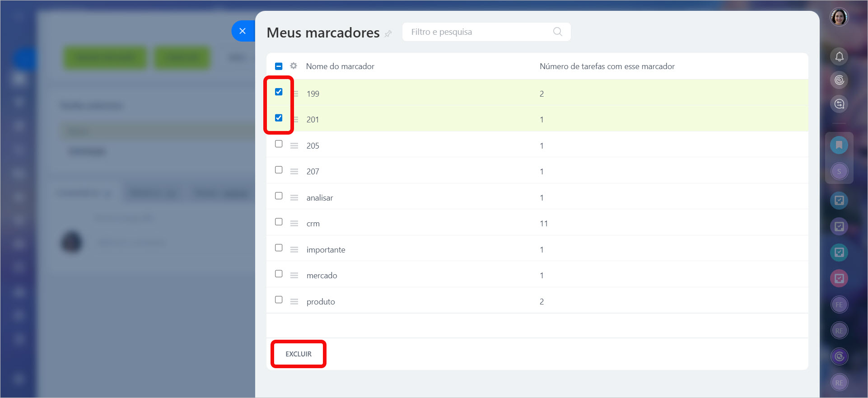The height and width of the screenshot is (398, 868).
Task: Open the first teal task chat icon
Action: 839,200
